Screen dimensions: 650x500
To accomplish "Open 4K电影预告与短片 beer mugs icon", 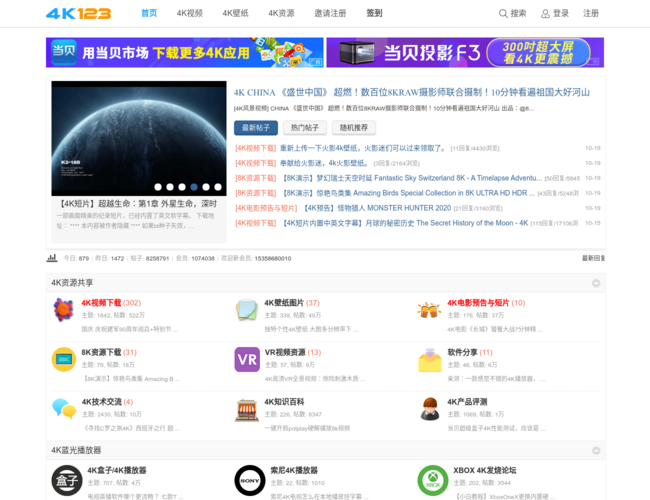I will (x=429, y=310).
